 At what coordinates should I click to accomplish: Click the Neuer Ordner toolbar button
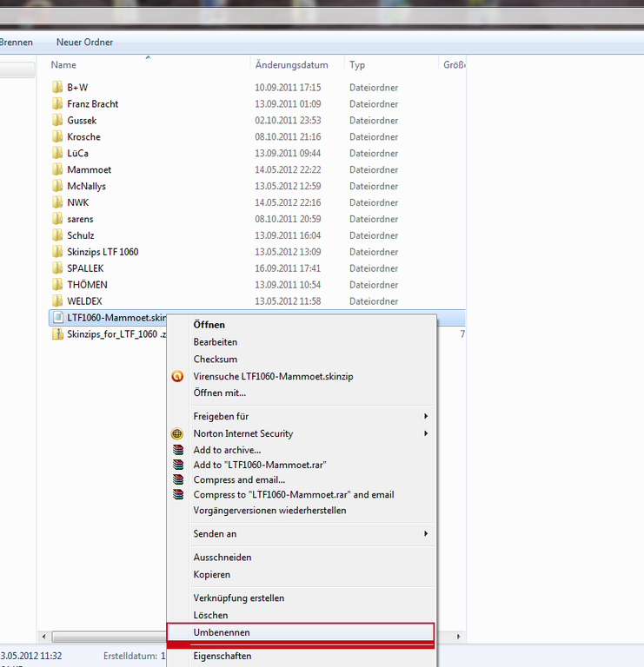pos(84,42)
